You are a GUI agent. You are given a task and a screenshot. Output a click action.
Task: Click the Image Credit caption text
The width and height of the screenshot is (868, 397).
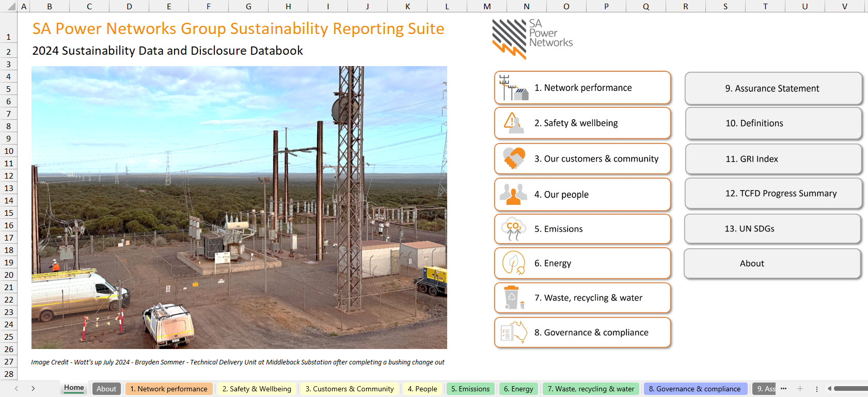pos(238,362)
